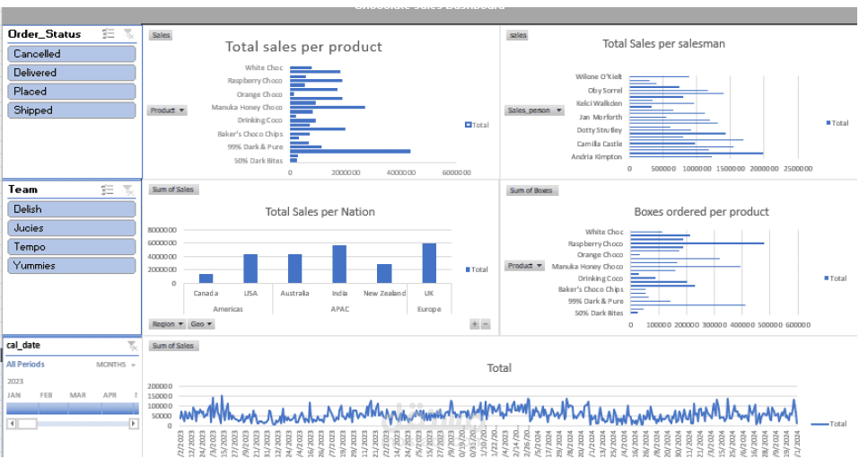Click the Order_Status slicer header
This screenshot has width=868, height=459.
pos(44,34)
